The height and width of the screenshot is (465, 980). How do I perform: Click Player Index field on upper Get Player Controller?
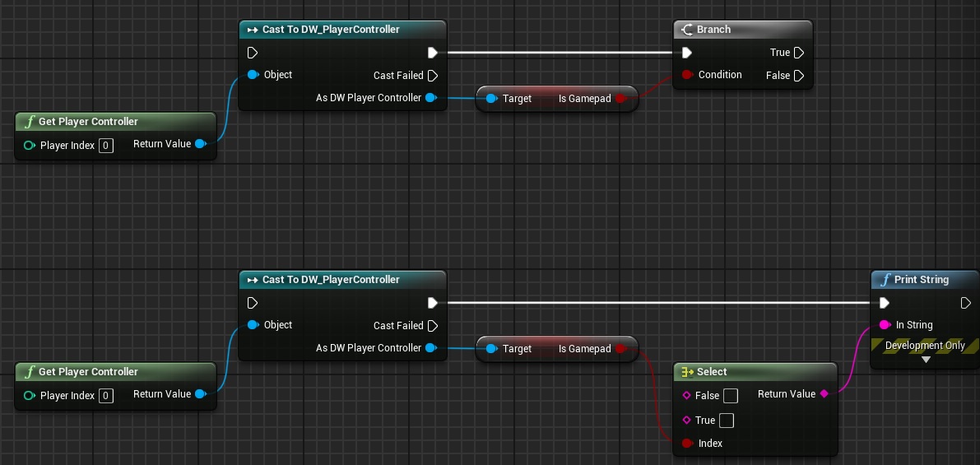pos(105,146)
